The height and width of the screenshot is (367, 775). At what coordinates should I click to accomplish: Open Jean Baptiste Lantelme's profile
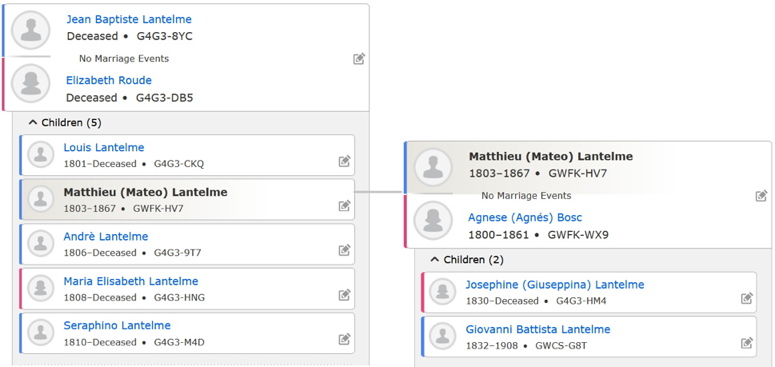coord(129,19)
